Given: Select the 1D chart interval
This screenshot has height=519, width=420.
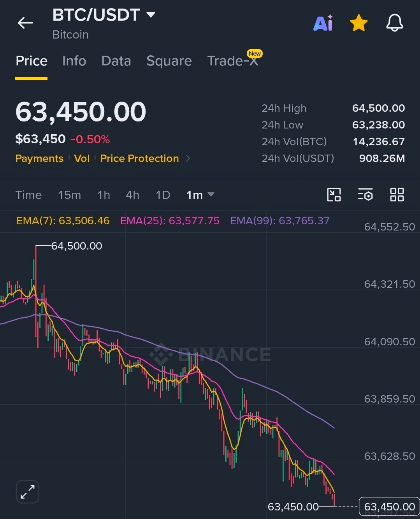Looking at the screenshot, I should click(x=163, y=195).
